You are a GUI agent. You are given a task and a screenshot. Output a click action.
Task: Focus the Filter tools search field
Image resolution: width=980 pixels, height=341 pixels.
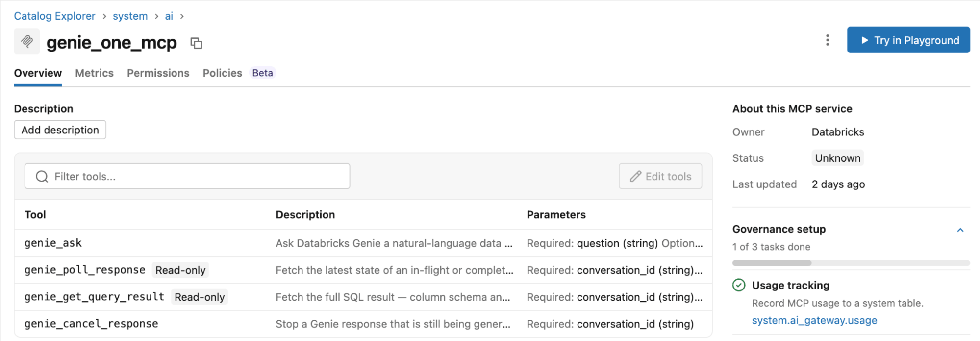(x=187, y=177)
